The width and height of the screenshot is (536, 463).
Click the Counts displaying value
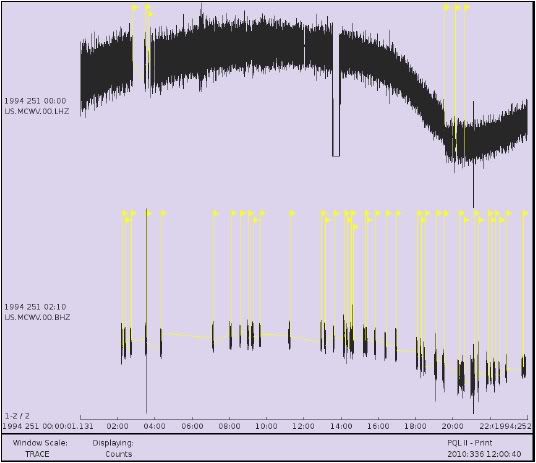119,454
